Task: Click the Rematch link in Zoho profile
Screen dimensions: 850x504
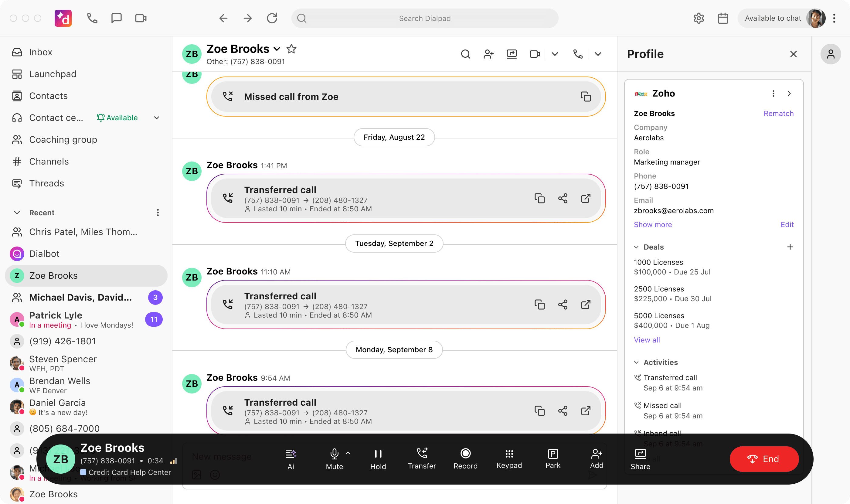Action: [778, 114]
